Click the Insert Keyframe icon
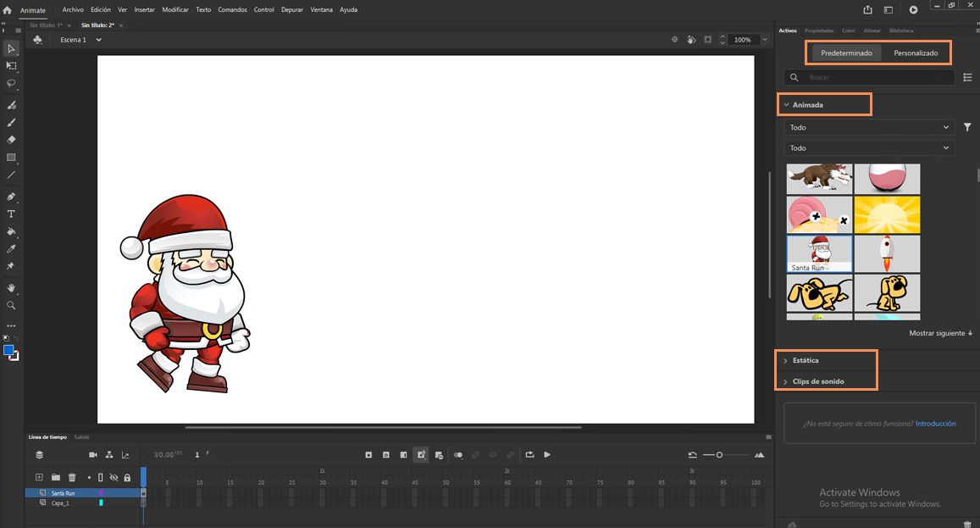The height and width of the screenshot is (528, 980). click(x=368, y=455)
